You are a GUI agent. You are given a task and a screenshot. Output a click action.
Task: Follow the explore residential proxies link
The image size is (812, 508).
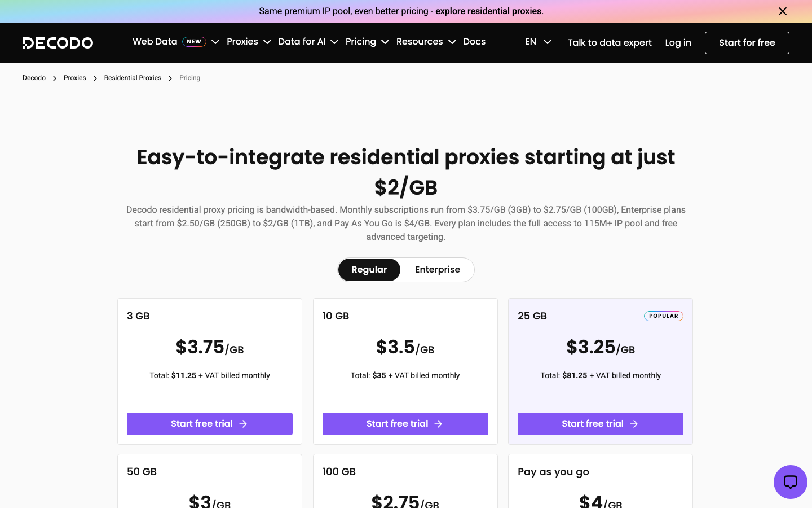488,11
